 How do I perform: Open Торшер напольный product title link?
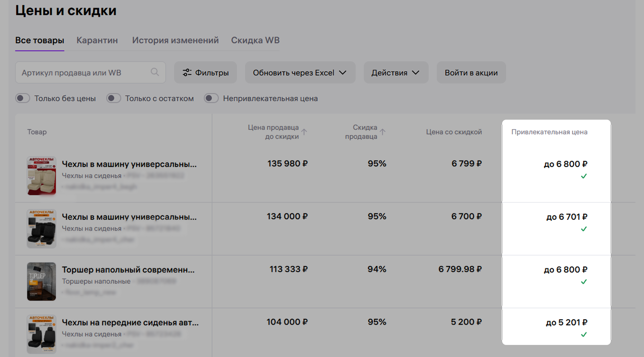pyautogui.click(x=128, y=270)
